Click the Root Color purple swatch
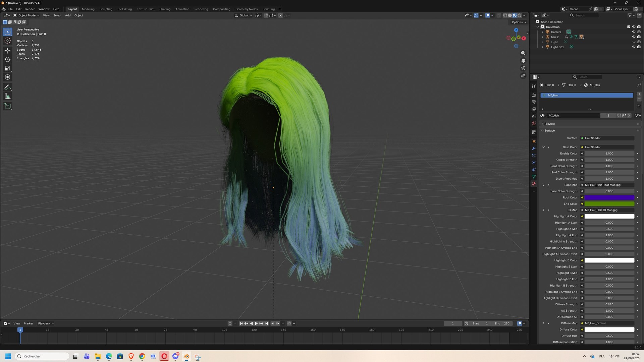 pyautogui.click(x=609, y=198)
